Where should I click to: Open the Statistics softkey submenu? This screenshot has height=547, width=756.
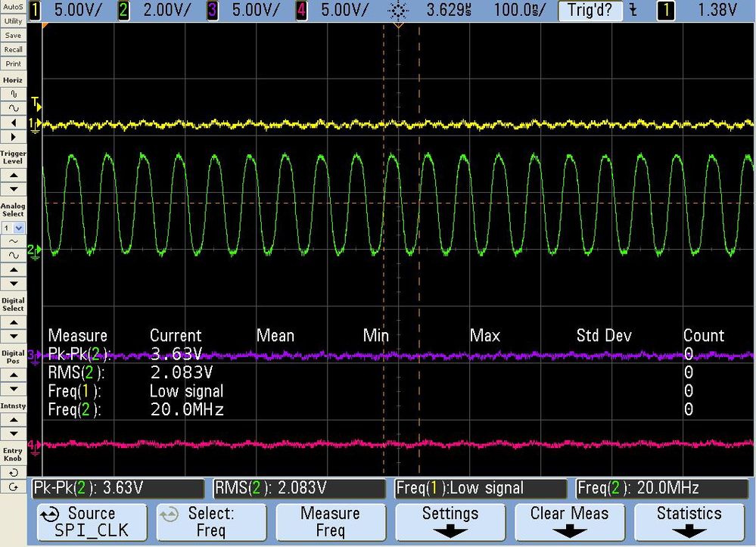pyautogui.click(x=689, y=523)
